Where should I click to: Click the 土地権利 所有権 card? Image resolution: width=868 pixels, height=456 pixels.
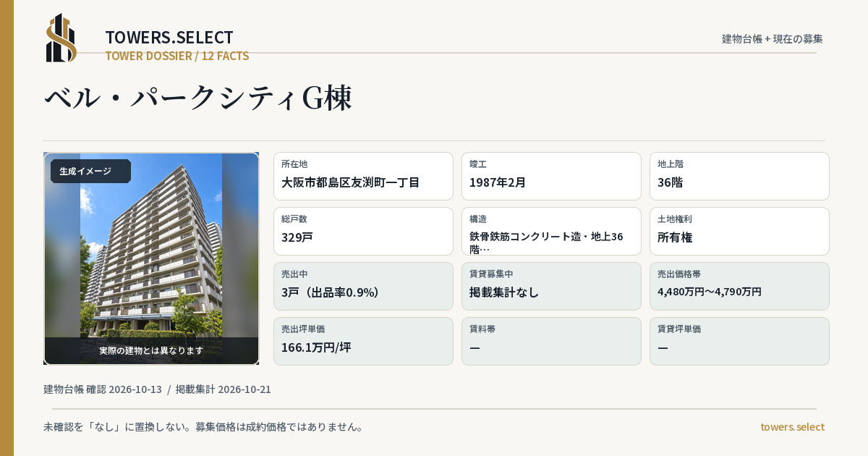coord(739,231)
